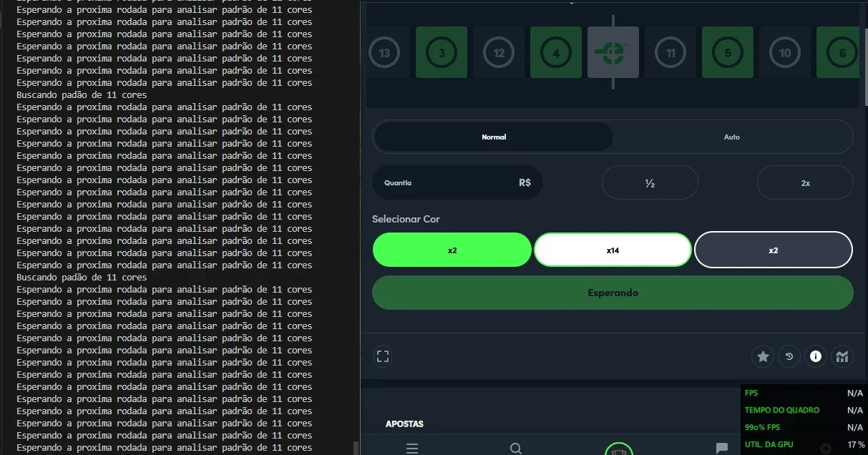Click the fullscreen icon below the bet panel
Viewport: 868px width, 455px height.
(383, 356)
